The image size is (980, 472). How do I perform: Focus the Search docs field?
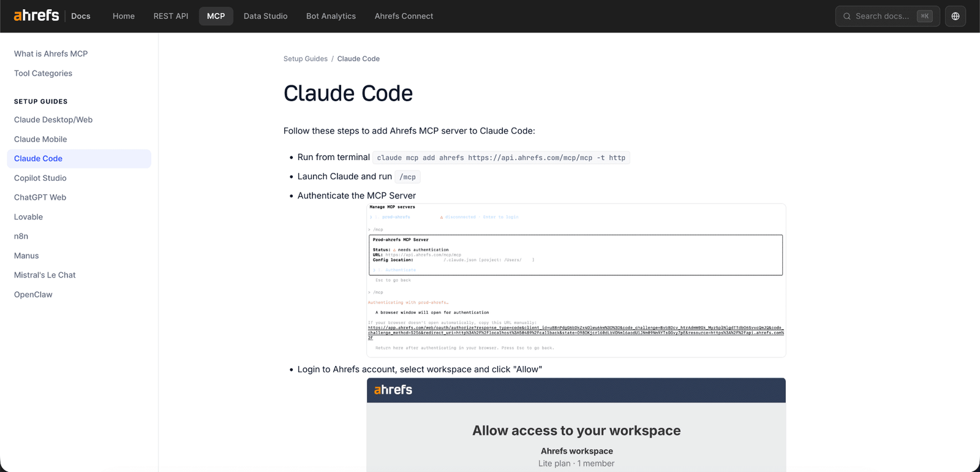coord(888,16)
